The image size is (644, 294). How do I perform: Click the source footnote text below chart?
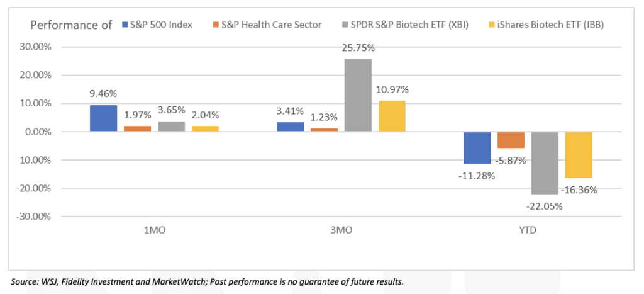(x=207, y=281)
